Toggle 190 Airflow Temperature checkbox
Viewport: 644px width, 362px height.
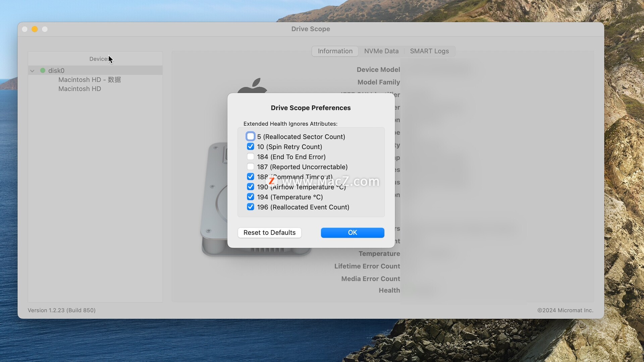point(250,187)
